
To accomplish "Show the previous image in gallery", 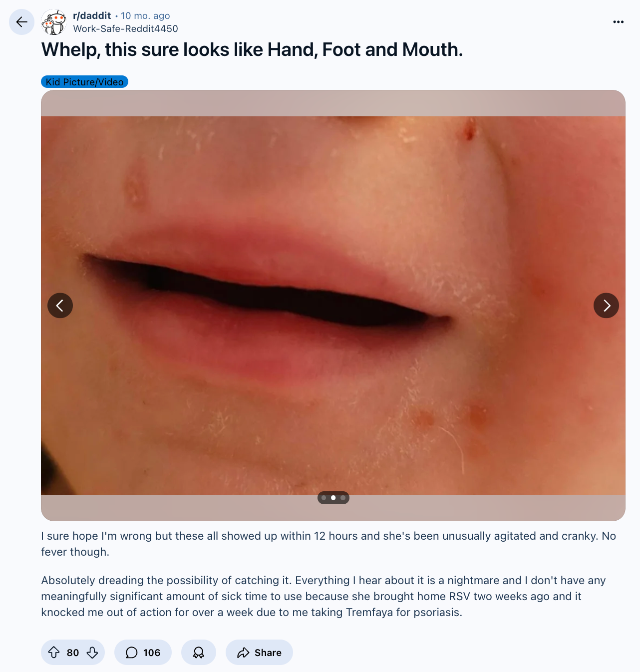I will 60,305.
